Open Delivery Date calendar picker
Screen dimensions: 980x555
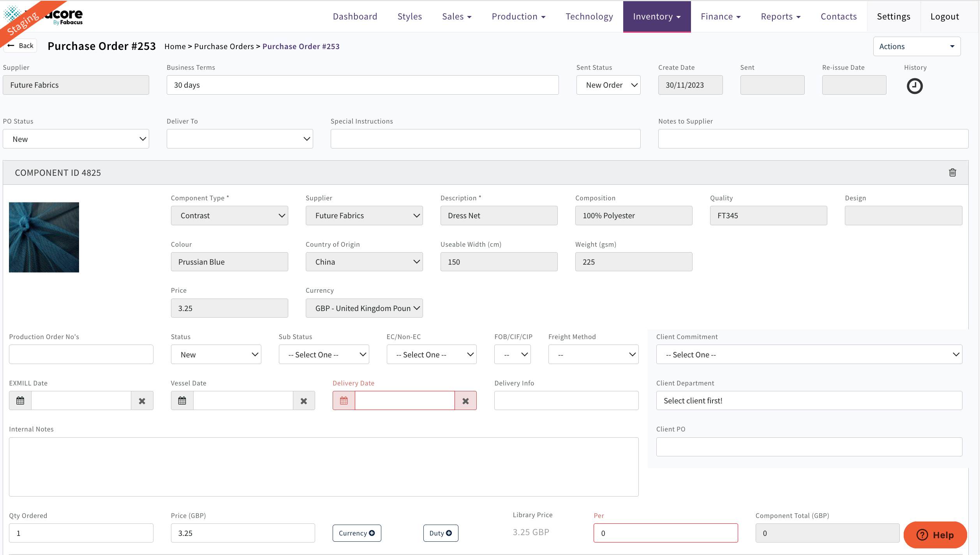click(344, 400)
